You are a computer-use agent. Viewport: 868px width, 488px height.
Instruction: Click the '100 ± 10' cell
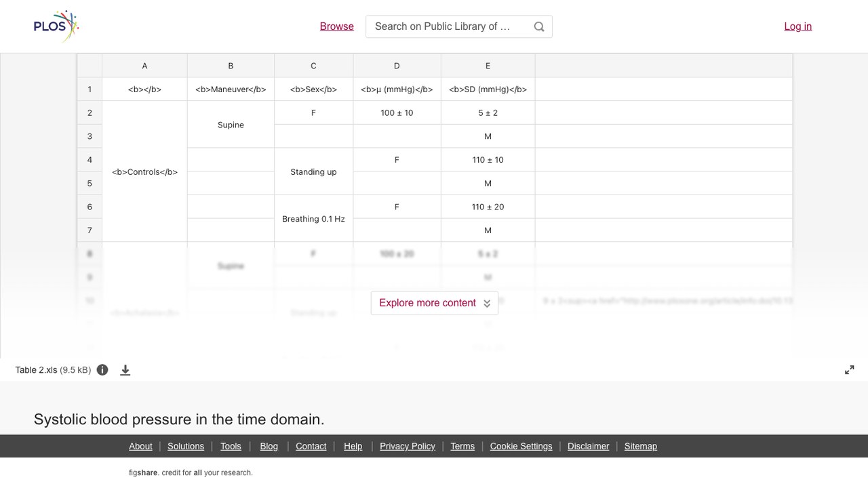397,113
